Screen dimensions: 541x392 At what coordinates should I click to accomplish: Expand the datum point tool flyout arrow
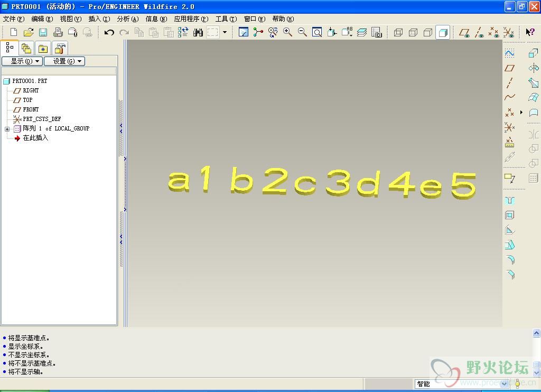coord(521,113)
